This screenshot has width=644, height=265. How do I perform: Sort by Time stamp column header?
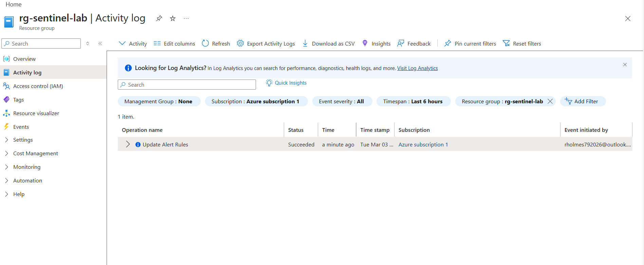click(375, 130)
